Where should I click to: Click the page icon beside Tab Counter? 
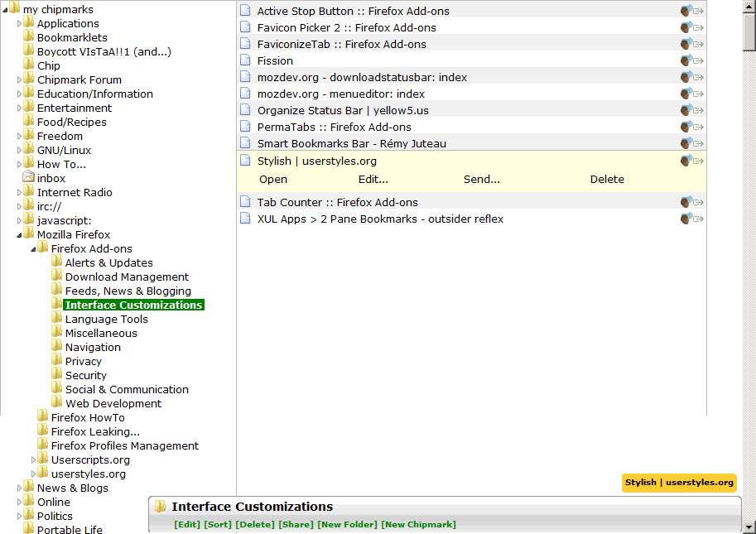(245, 201)
